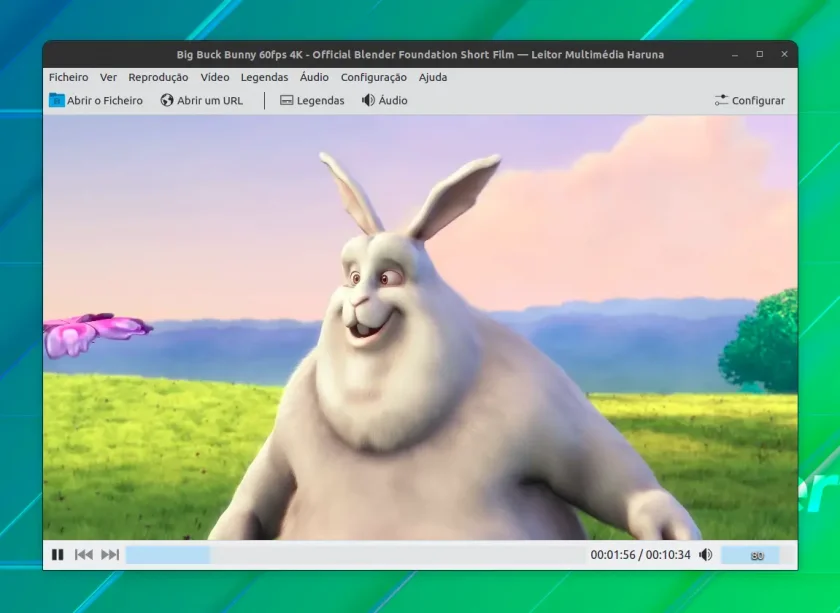Open the Áudio toolbar track selector
Screen dimensions: 840x613
tap(385, 100)
